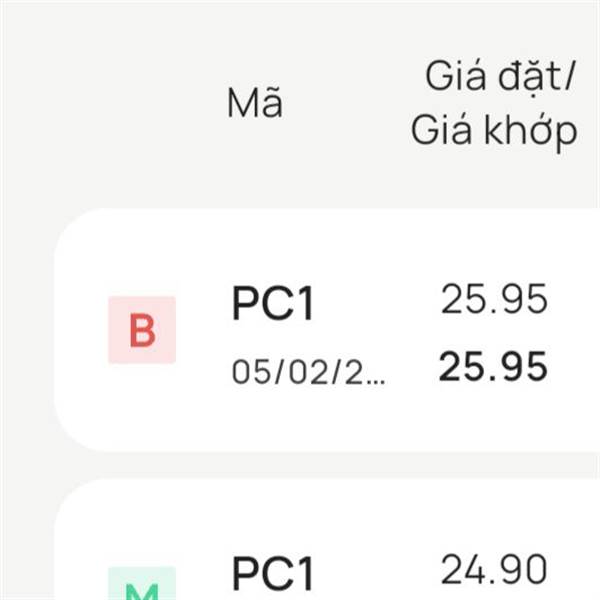Viewport: 600px width, 600px height.
Task: Click the Giá khớp header line
Action: (x=494, y=130)
